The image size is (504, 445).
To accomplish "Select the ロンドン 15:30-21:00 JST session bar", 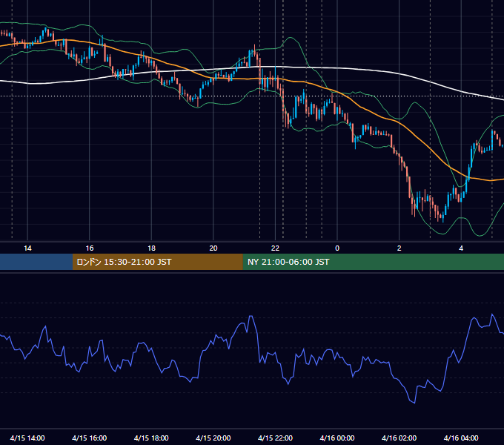I will (x=157, y=262).
